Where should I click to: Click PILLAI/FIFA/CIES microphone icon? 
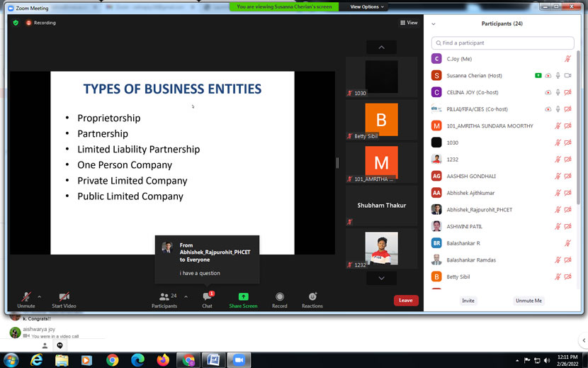coord(558,109)
